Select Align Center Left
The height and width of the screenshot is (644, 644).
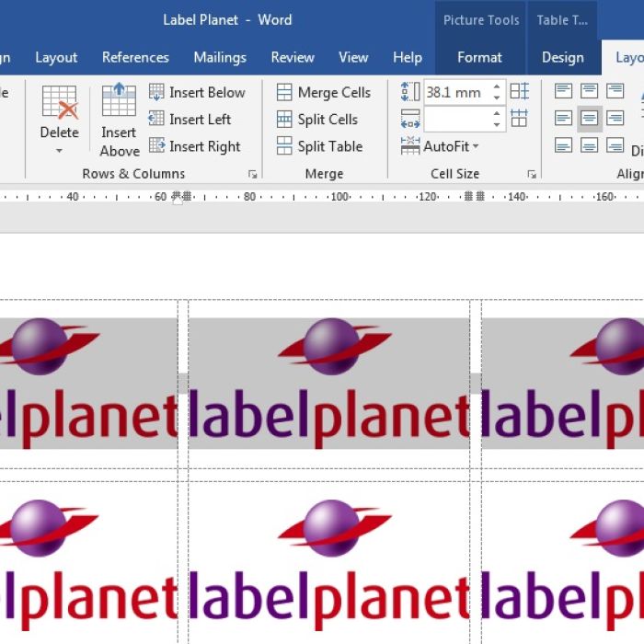point(563,119)
